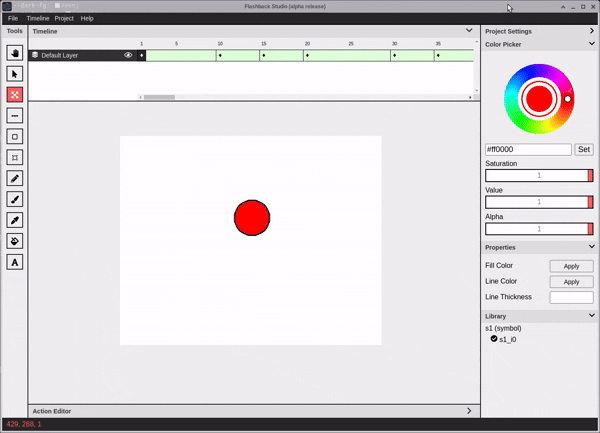Click the layers icon beside Default Layer
This screenshot has height=433, width=600.
35,55
